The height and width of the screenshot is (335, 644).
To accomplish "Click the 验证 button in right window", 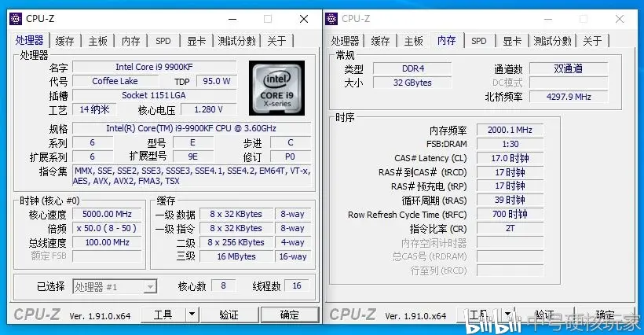I will click(x=544, y=315).
